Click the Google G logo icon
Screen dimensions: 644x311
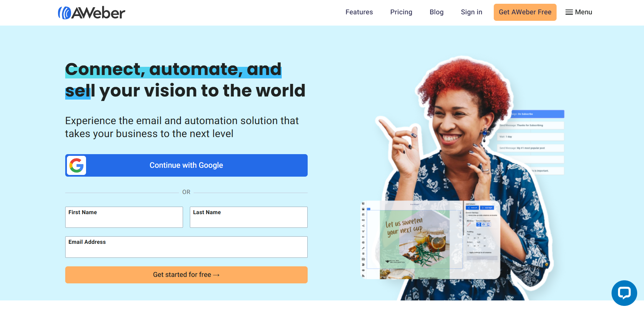point(76,165)
